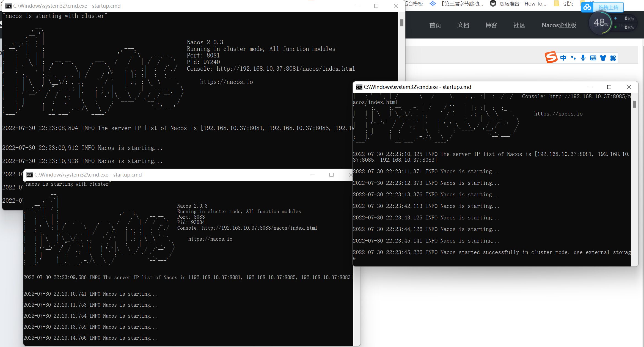Open the Sogou soft keyboard icon
The image size is (644, 347).
(593, 58)
